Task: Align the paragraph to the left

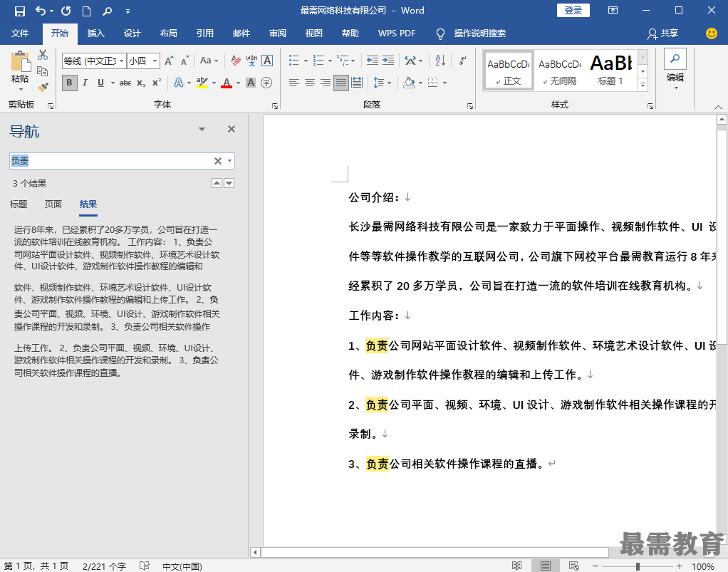Action: pos(294,83)
